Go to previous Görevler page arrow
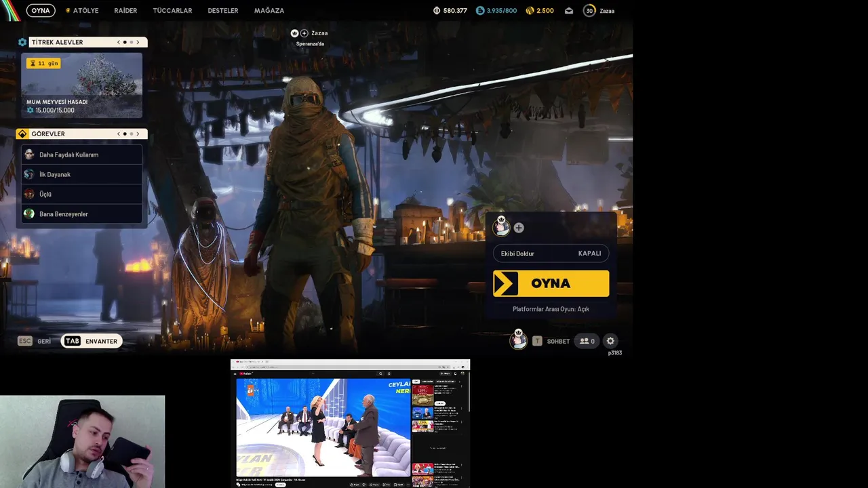 point(119,134)
